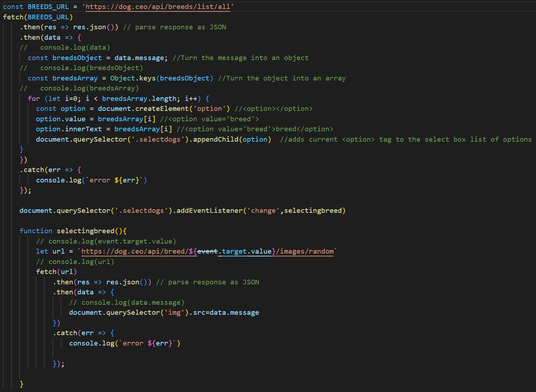
Task: Click the commented 'console.log(url)' line
Action: 75,262
